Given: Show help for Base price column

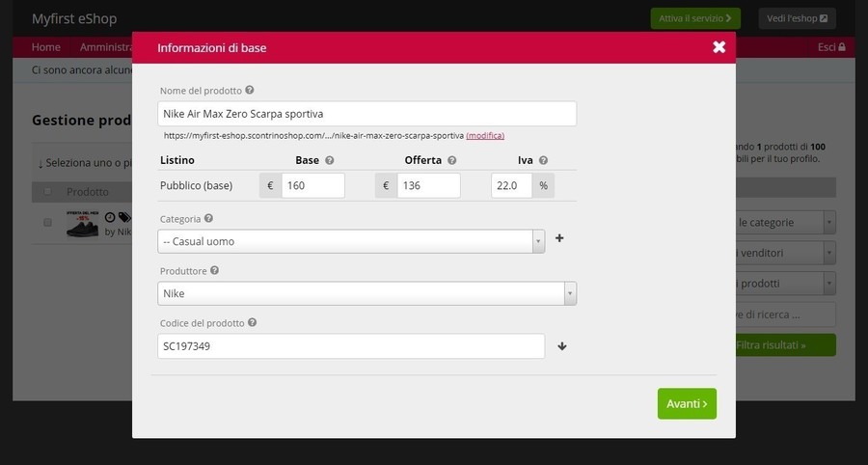Looking at the screenshot, I should click(330, 160).
